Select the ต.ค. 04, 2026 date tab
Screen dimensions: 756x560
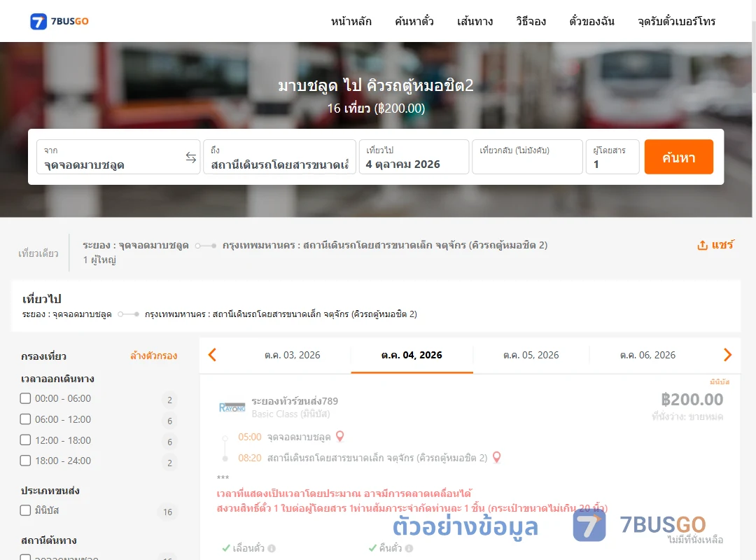click(x=412, y=356)
